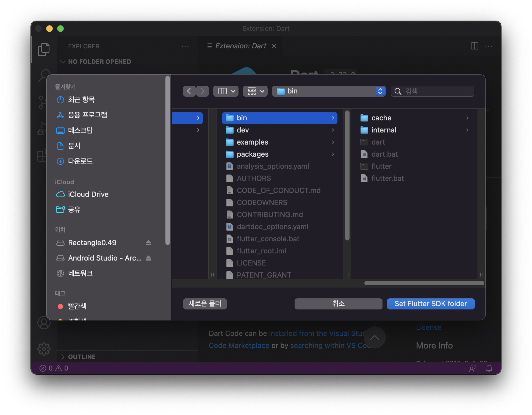The height and width of the screenshot is (415, 532).
Task: Eject the Rectangle0.49 volume
Action: coord(148,243)
